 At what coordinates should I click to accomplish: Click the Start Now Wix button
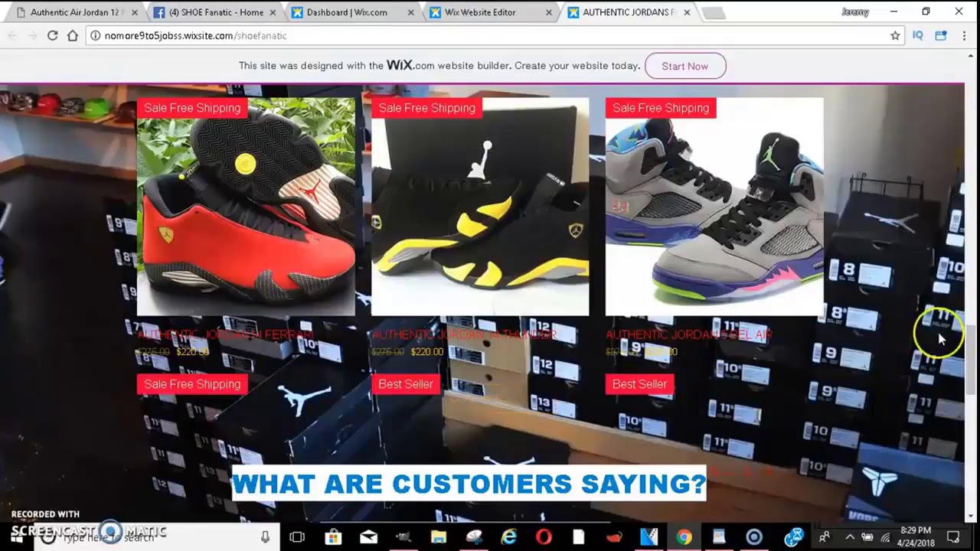coord(684,66)
